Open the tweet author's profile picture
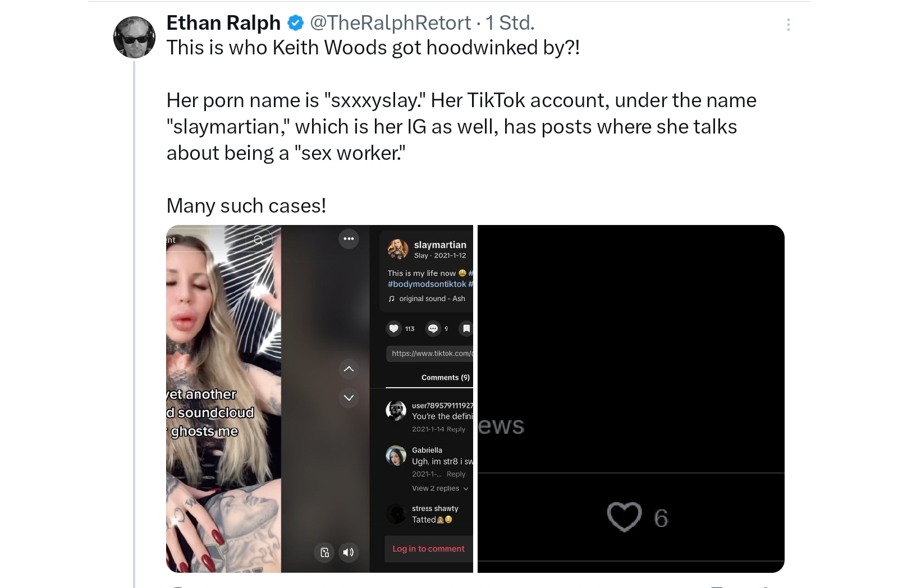 click(134, 37)
